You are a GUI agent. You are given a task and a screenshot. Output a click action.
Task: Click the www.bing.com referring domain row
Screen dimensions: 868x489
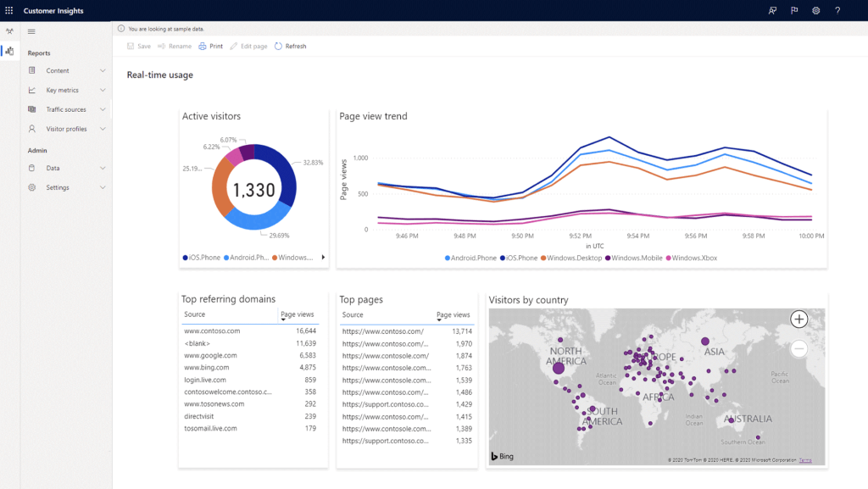tap(250, 367)
